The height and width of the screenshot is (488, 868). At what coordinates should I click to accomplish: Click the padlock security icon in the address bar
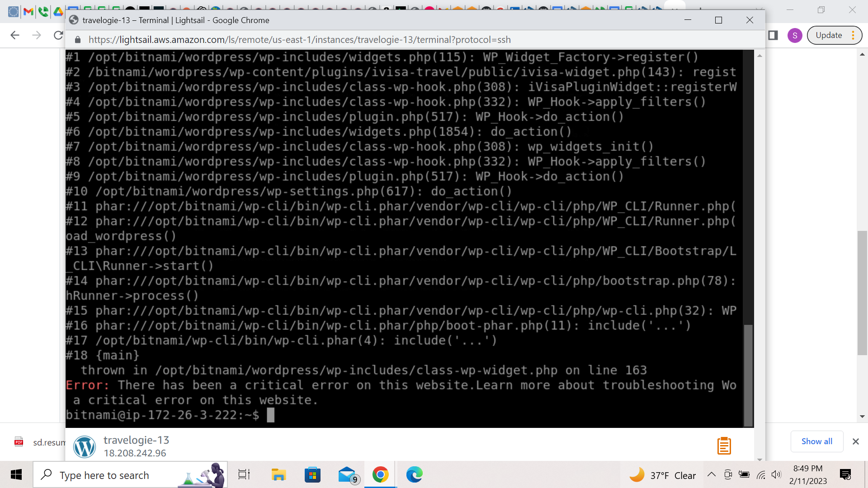[x=77, y=40]
